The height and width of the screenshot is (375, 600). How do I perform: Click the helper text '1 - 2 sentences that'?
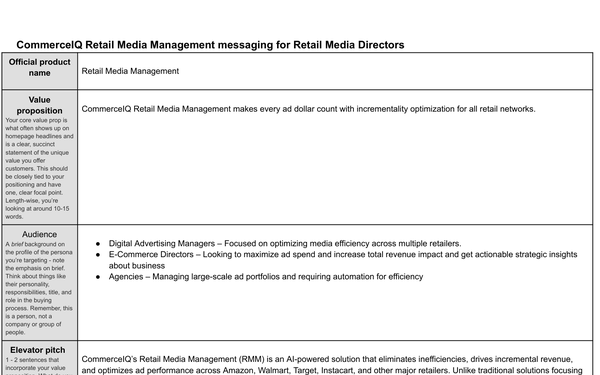pos(32,360)
